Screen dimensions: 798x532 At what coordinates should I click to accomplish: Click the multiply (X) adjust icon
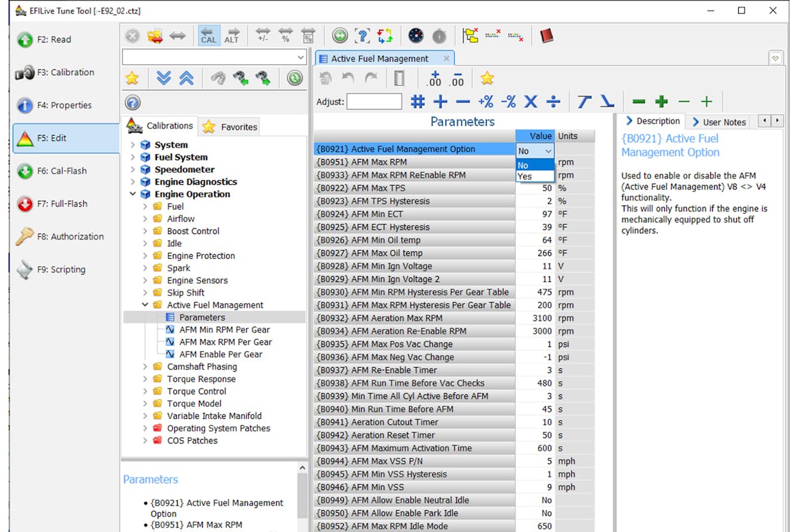click(530, 102)
